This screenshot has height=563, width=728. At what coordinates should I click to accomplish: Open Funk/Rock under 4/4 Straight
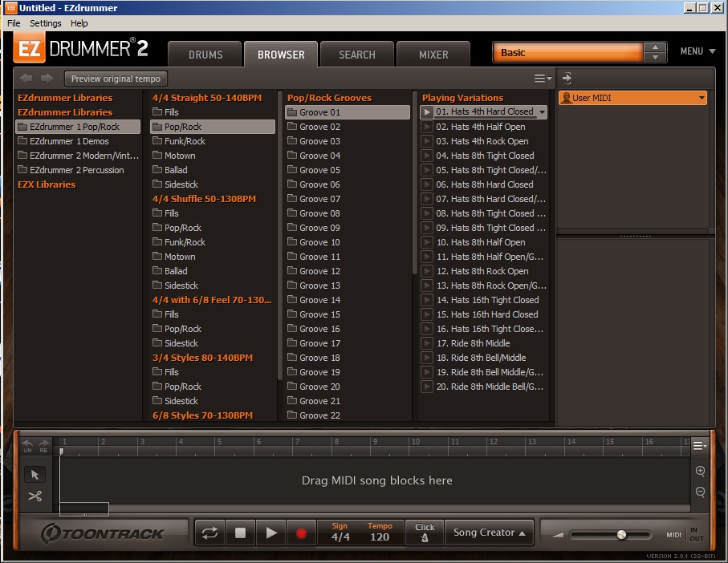click(213, 141)
